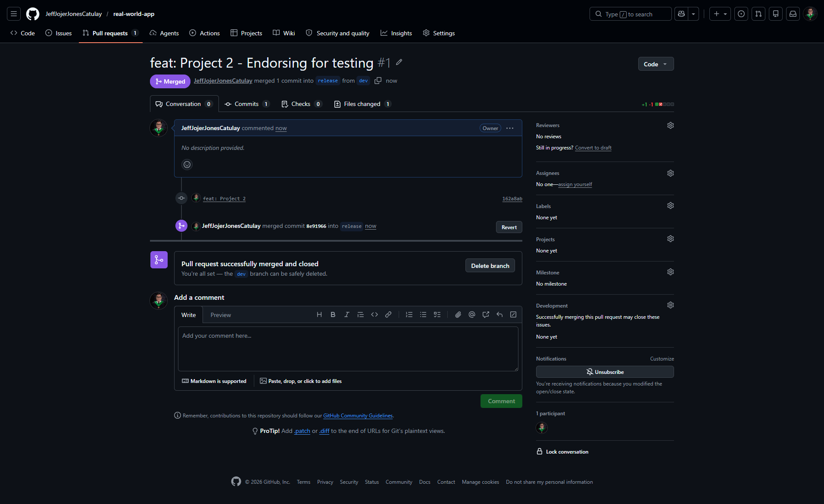Switch to the Preview tab

tap(221, 315)
